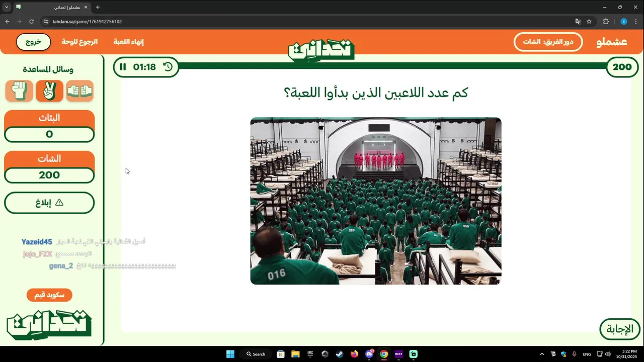644x362 pixels.
Task: Click إنهاء اللعبة to end the game
Action: pyautogui.click(x=128, y=42)
